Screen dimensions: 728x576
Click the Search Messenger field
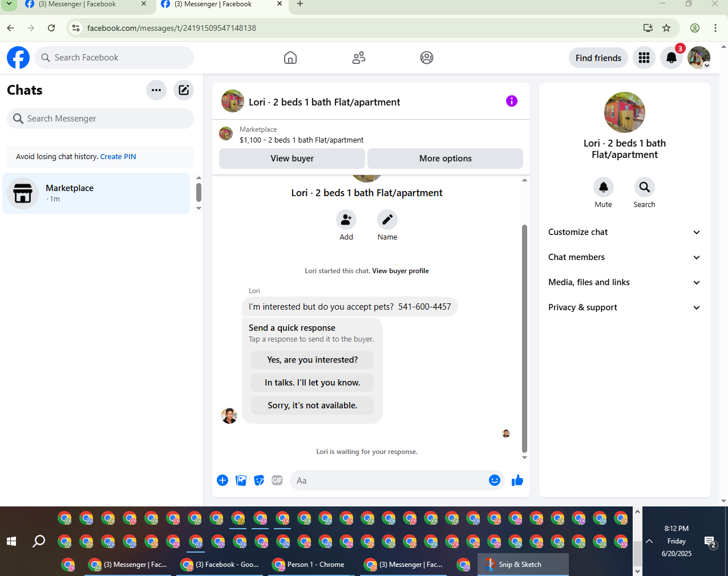point(100,119)
